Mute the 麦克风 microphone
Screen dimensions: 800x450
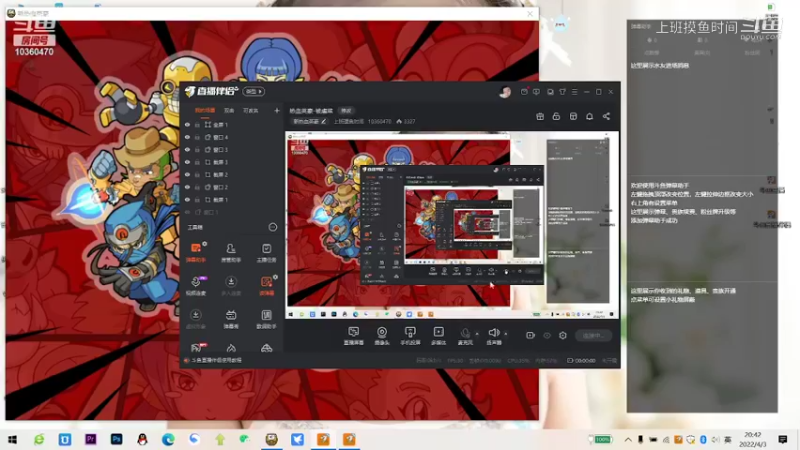(465, 336)
